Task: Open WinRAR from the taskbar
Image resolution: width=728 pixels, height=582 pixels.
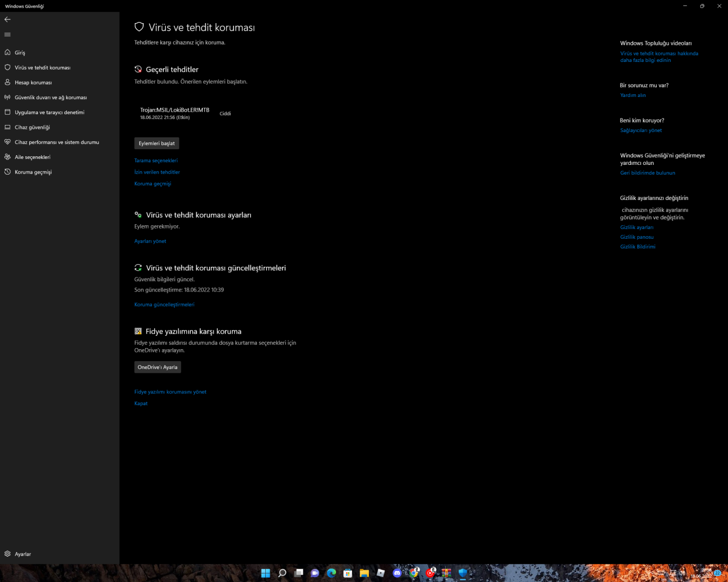Action: click(446, 573)
